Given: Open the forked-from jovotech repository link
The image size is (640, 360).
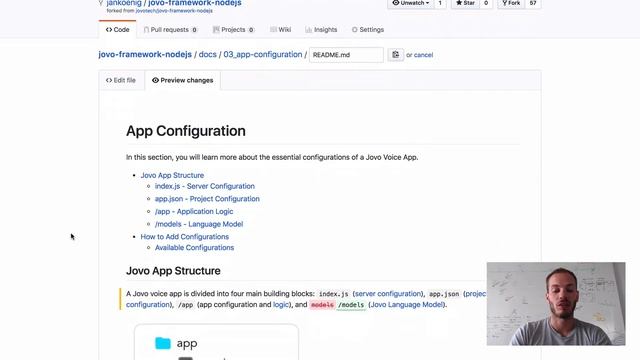Looking at the screenshot, I should point(174,11).
